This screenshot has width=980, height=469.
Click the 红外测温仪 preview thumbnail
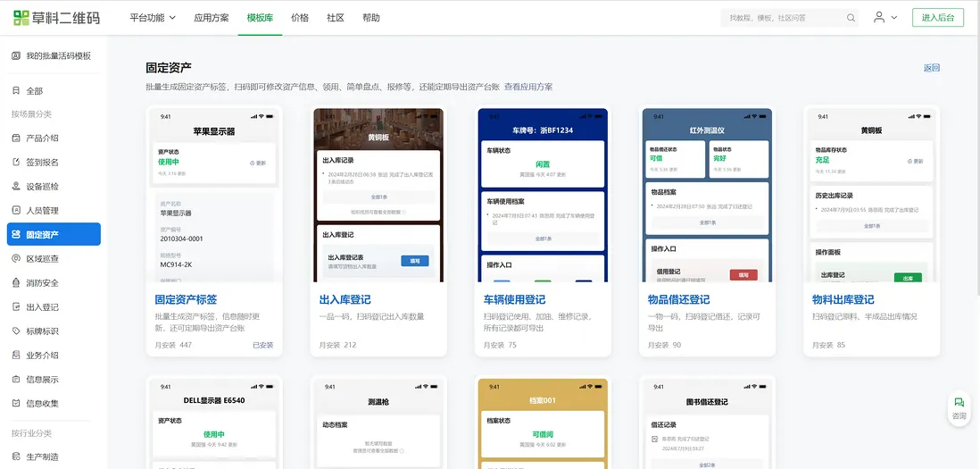pyautogui.click(x=707, y=195)
